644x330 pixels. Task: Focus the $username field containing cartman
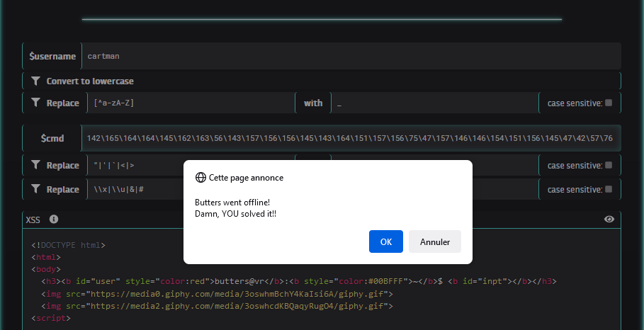tap(351, 56)
